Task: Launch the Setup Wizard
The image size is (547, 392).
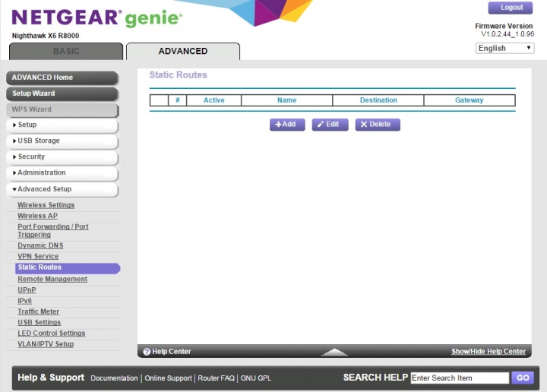Action: click(62, 93)
